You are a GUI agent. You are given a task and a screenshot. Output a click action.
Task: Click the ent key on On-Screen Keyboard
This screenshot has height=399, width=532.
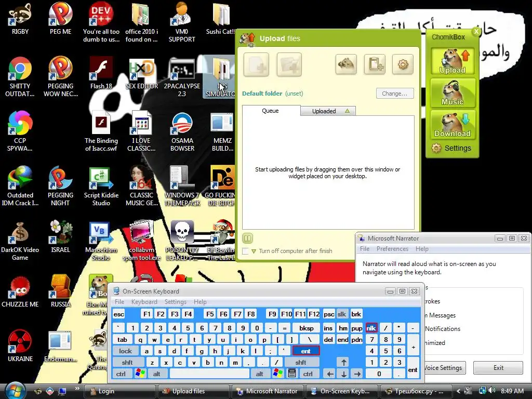tap(305, 351)
